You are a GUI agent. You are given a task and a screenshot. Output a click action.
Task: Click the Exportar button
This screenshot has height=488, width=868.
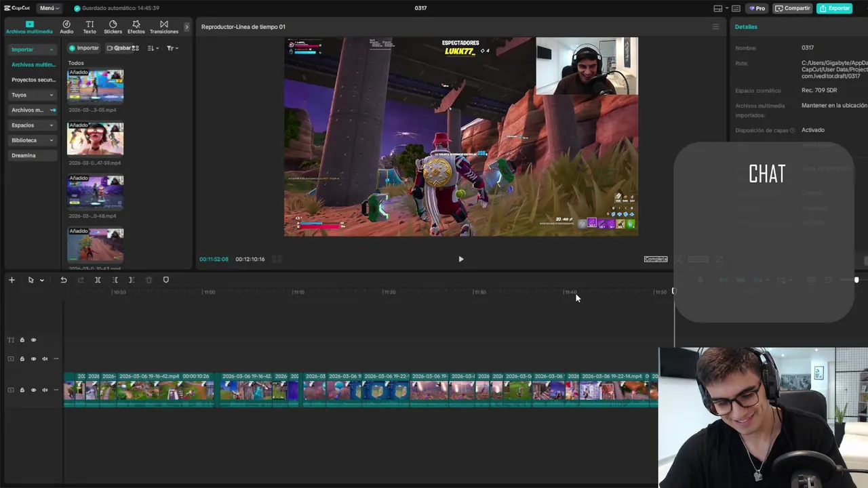[x=834, y=8]
